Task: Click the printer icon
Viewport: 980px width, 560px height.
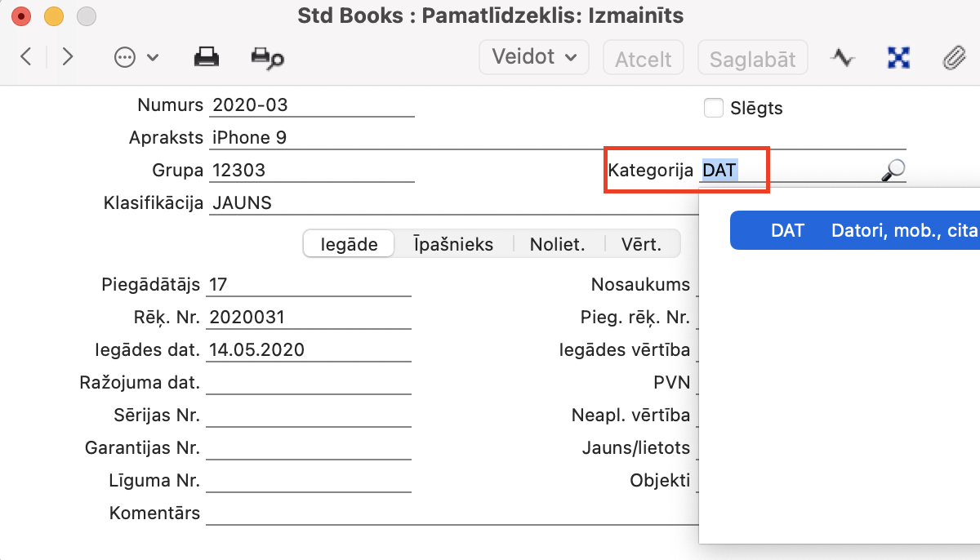Action: click(206, 57)
